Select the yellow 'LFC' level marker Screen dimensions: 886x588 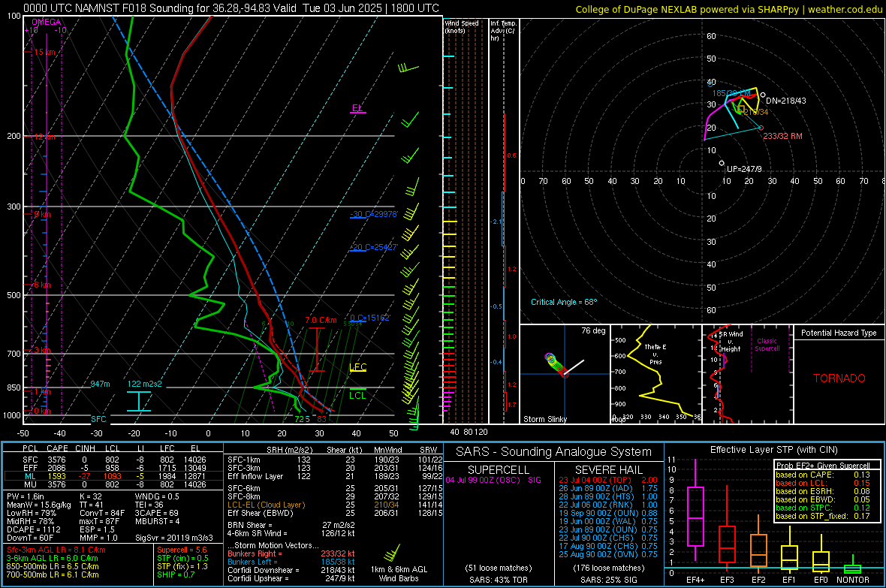[358, 367]
